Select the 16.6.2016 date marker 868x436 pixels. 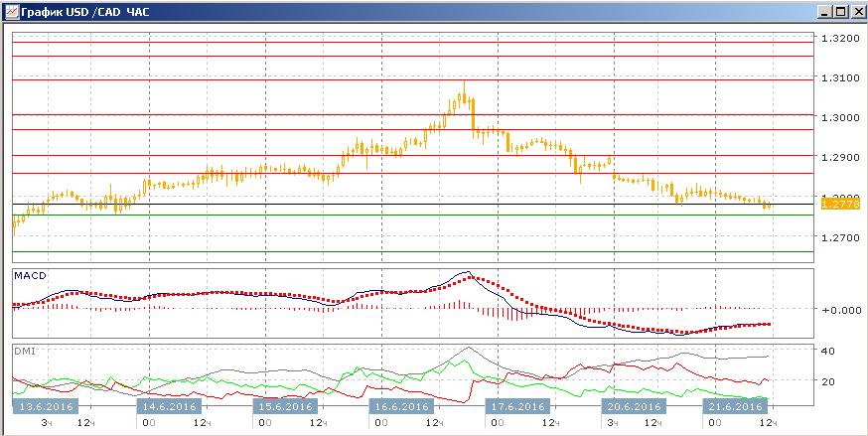tap(402, 406)
